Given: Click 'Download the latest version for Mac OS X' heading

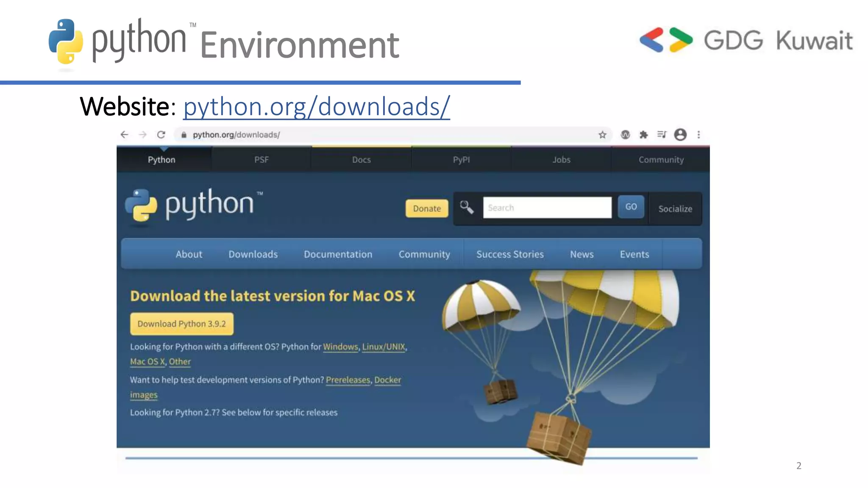Looking at the screenshot, I should [x=273, y=296].
